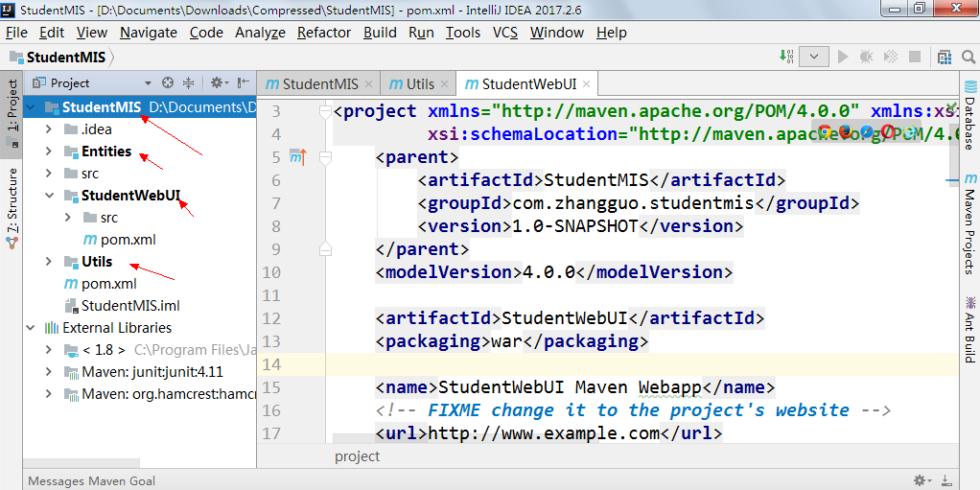The height and width of the screenshot is (490, 980).
Task: Expand the top-level src folder arrow
Action: (49, 174)
